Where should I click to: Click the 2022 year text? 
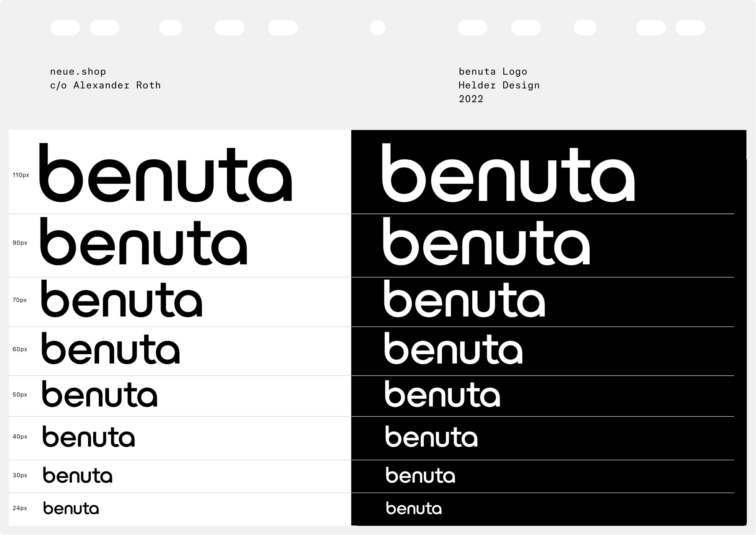click(471, 99)
